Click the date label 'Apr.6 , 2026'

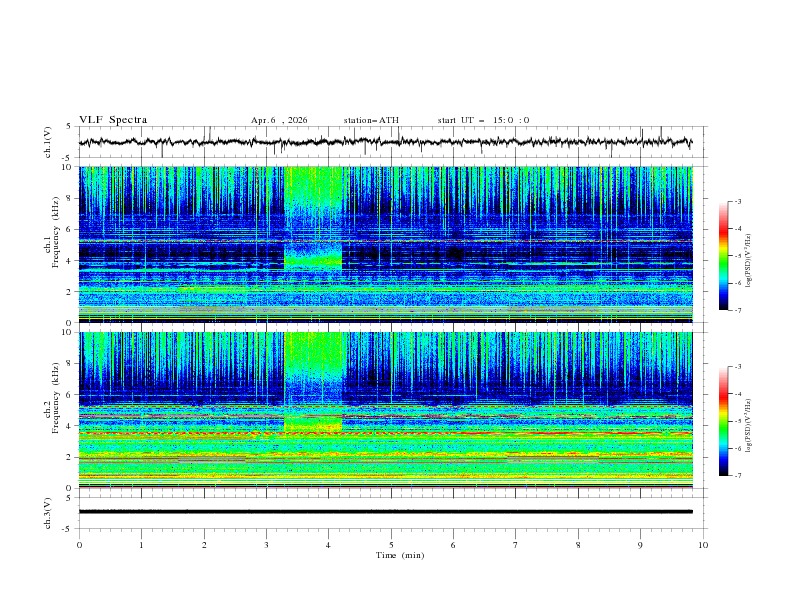coord(279,120)
